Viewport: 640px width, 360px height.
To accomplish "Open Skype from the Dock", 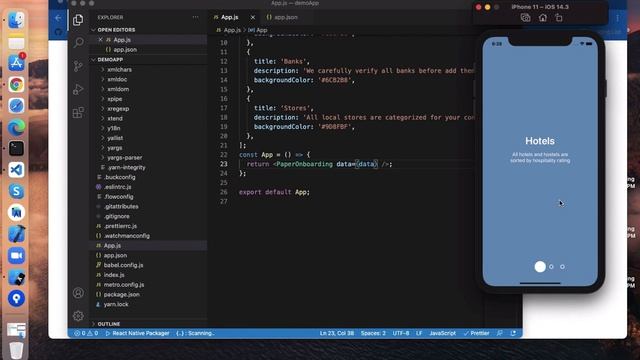I will (16, 191).
